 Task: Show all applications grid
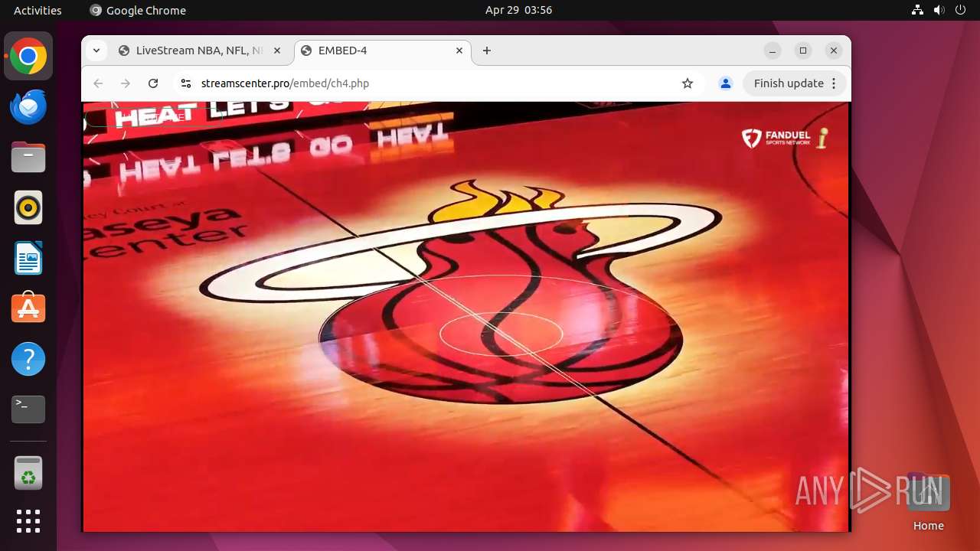[28, 521]
